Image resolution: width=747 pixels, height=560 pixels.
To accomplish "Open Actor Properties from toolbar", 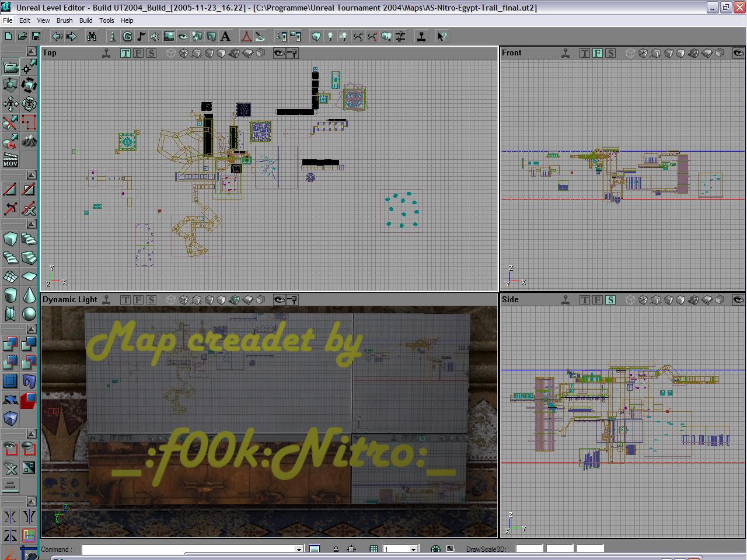I will 281,36.
